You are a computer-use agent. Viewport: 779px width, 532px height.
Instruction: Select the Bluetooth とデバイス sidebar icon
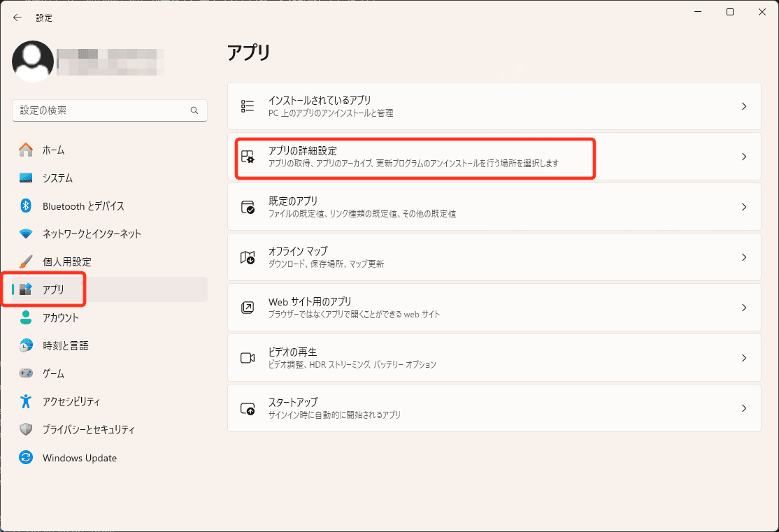pos(24,206)
